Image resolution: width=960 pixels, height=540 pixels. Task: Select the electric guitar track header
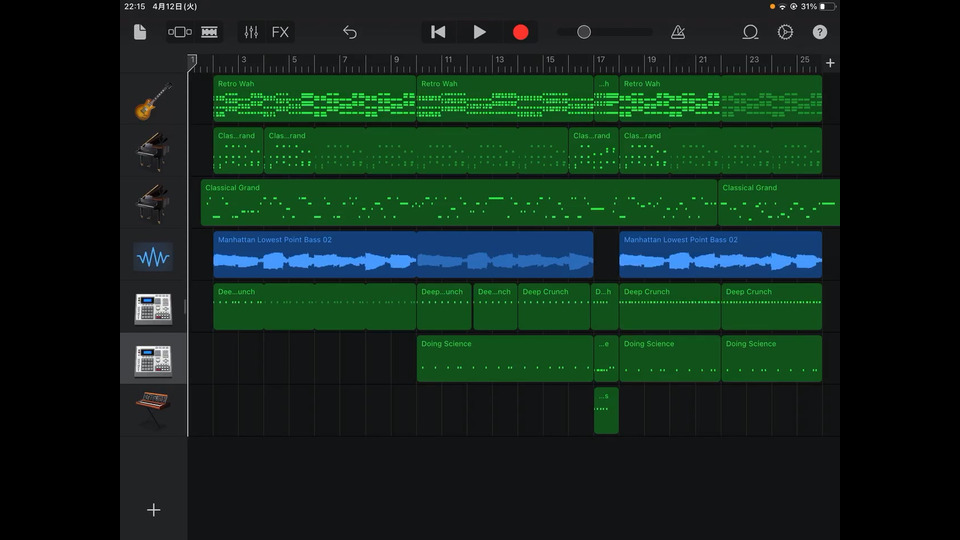click(x=153, y=99)
